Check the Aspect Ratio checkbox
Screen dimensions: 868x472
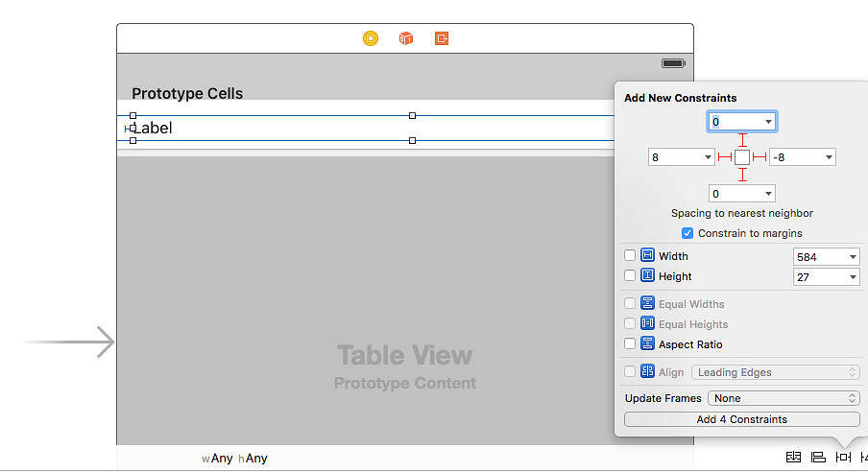(x=630, y=344)
